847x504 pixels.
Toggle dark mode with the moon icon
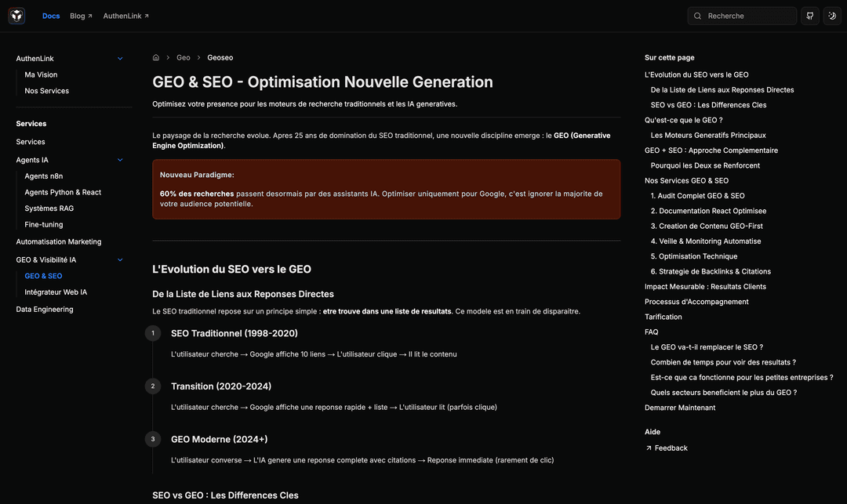[x=832, y=16]
